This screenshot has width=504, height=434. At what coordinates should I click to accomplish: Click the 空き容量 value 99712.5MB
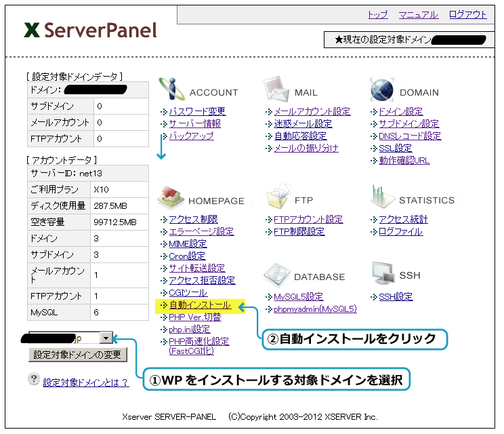(115, 222)
